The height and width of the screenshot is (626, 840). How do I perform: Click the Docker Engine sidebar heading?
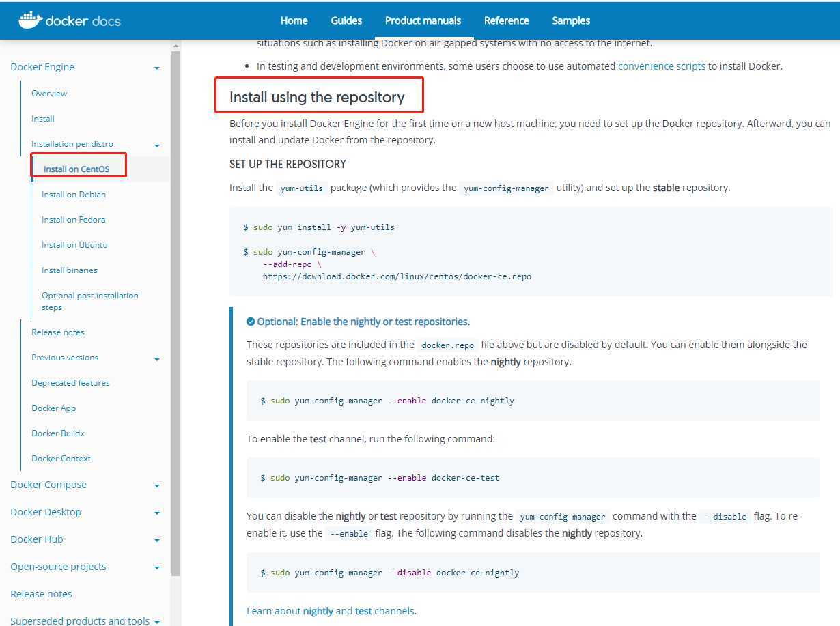click(42, 67)
